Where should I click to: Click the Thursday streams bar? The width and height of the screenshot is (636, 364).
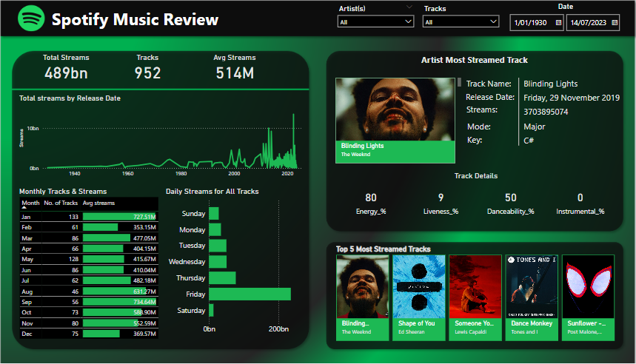(222, 277)
